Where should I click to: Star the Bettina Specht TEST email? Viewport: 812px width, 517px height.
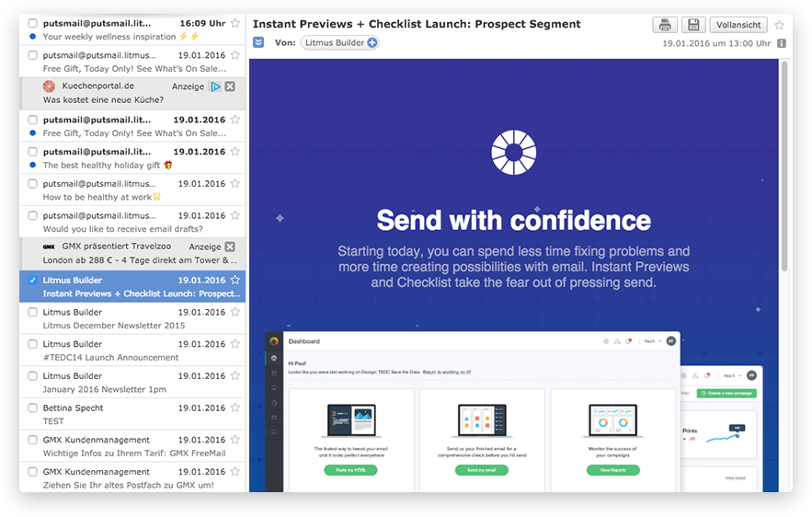pos(235,408)
